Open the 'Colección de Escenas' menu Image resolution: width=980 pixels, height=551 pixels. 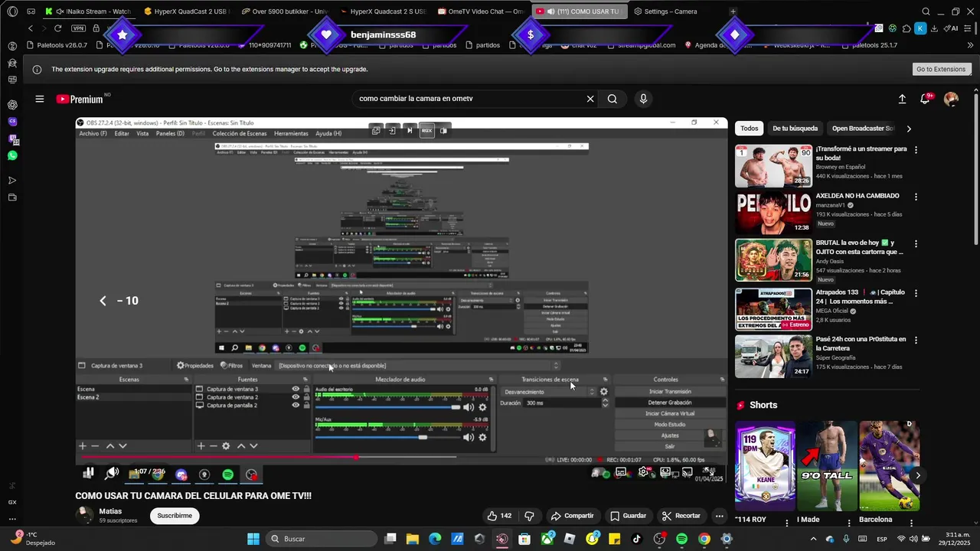click(x=240, y=133)
